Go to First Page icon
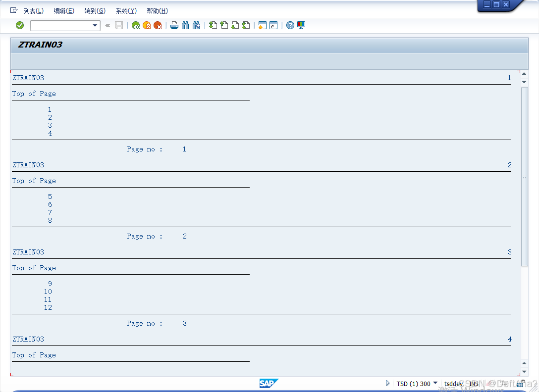This screenshot has width=539, height=392. tap(213, 25)
